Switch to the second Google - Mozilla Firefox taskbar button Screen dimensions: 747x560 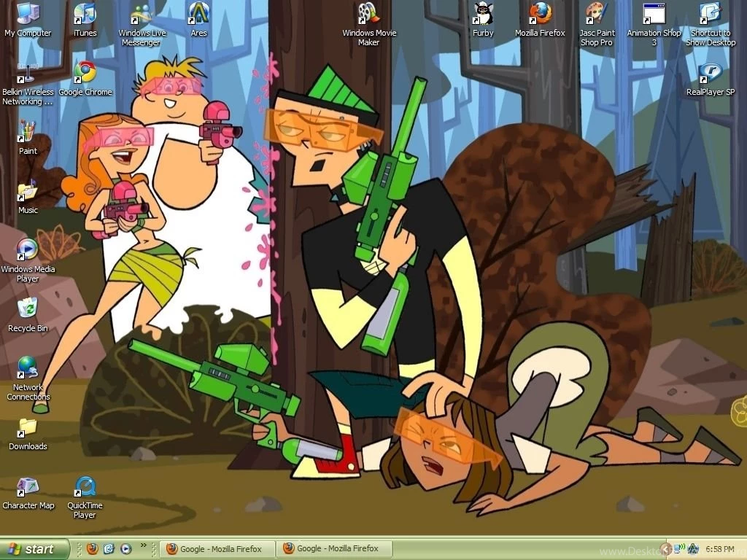pos(334,549)
